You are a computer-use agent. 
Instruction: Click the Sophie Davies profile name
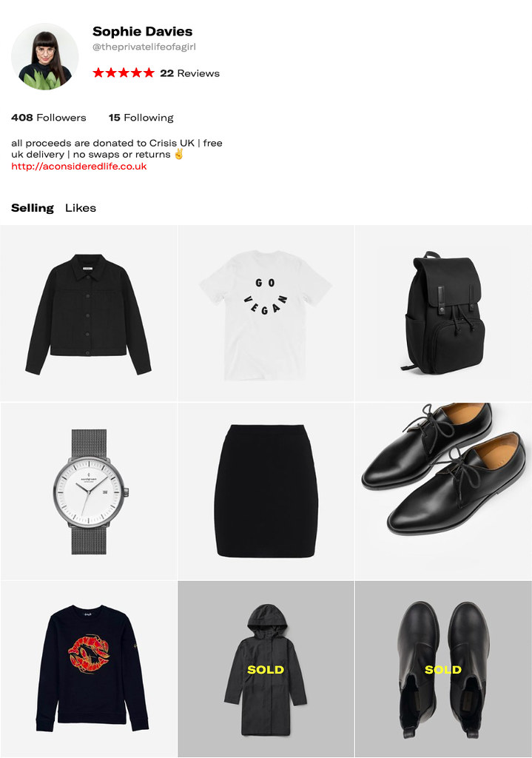pyautogui.click(x=143, y=31)
